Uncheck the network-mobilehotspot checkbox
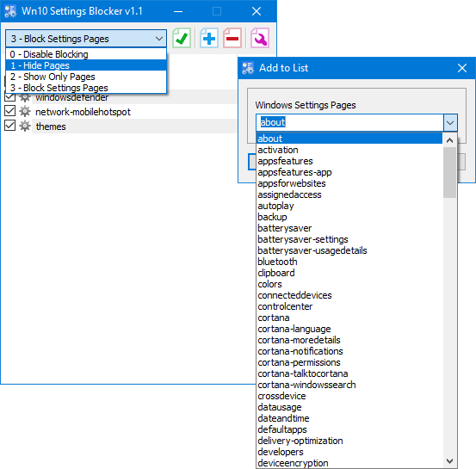 tap(9, 111)
